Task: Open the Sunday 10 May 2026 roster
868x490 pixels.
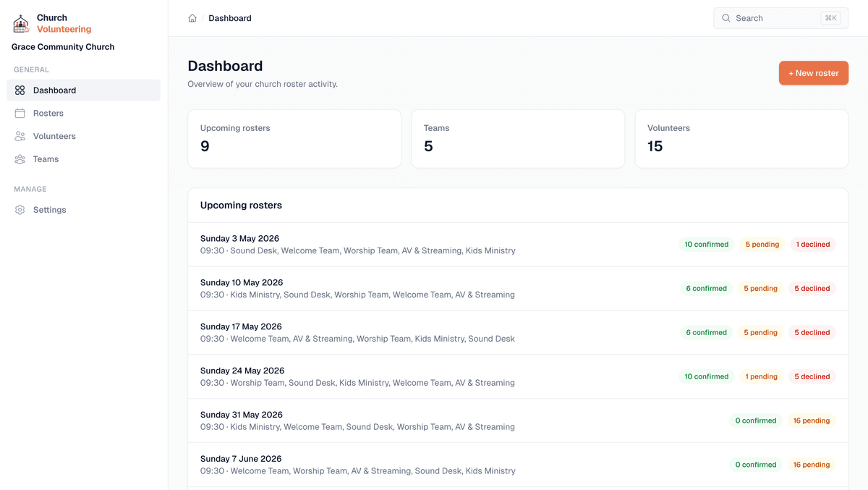Action: click(x=518, y=289)
